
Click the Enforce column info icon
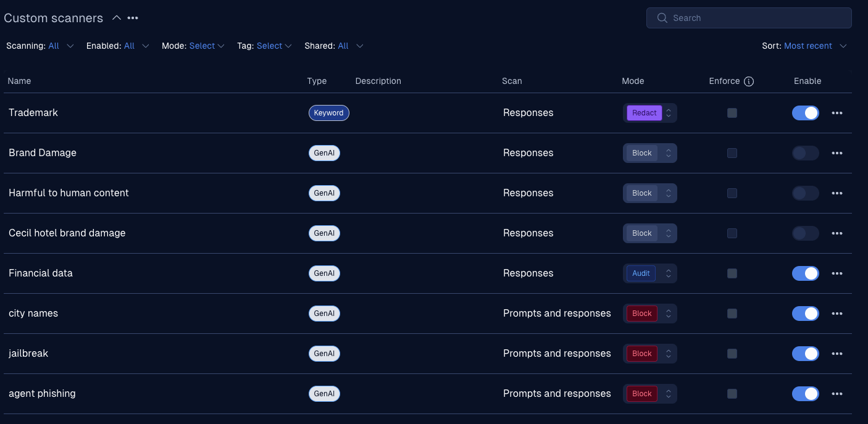tap(749, 81)
